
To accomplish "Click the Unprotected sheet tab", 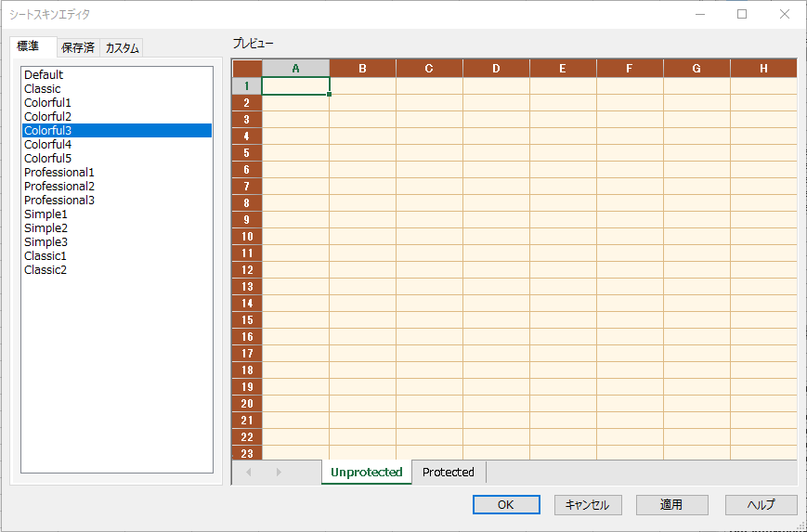I will 366,473.
